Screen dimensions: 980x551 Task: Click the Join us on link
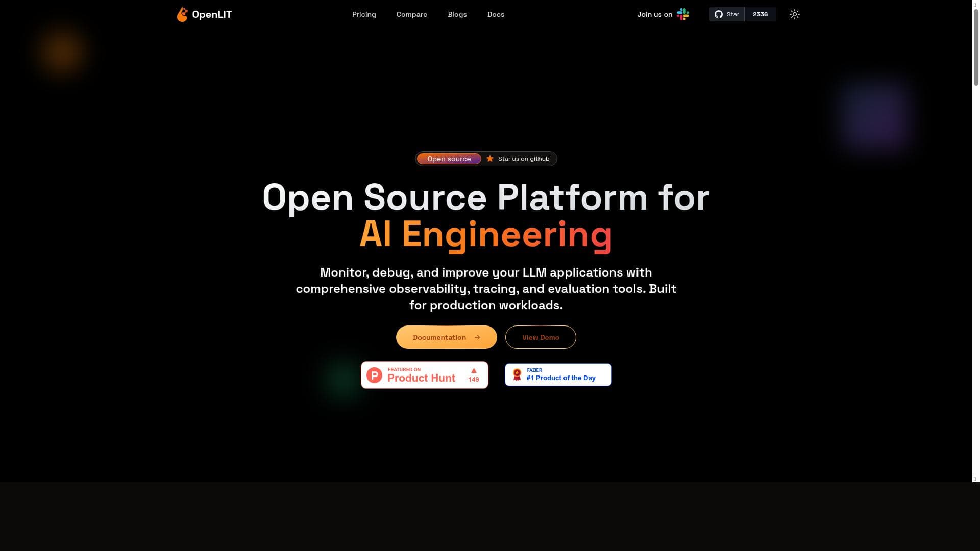pyautogui.click(x=655, y=14)
